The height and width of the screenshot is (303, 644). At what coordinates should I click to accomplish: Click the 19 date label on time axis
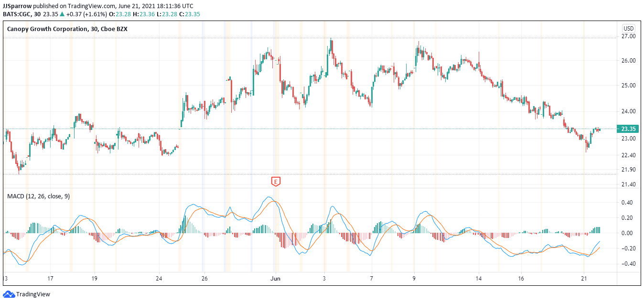(x=95, y=279)
